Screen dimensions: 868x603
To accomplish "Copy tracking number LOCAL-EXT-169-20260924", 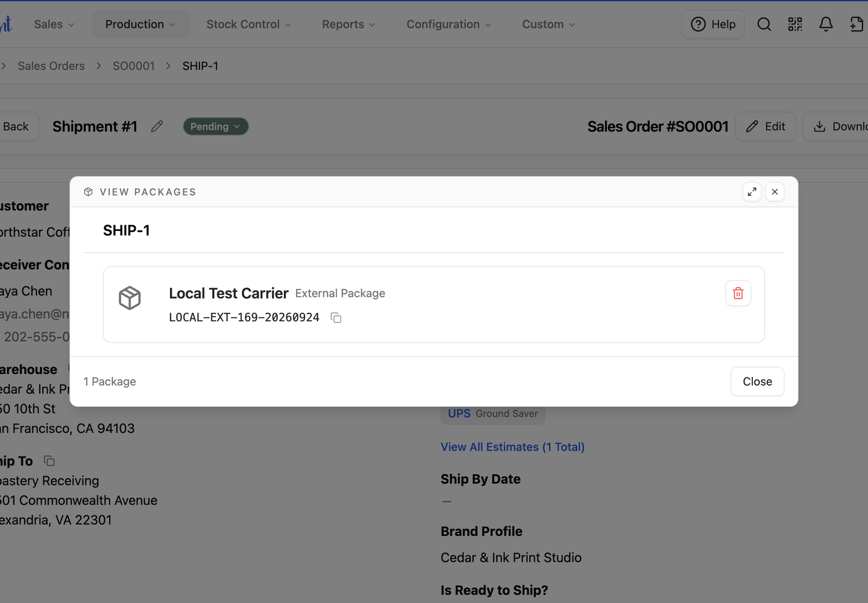I will [x=336, y=318].
